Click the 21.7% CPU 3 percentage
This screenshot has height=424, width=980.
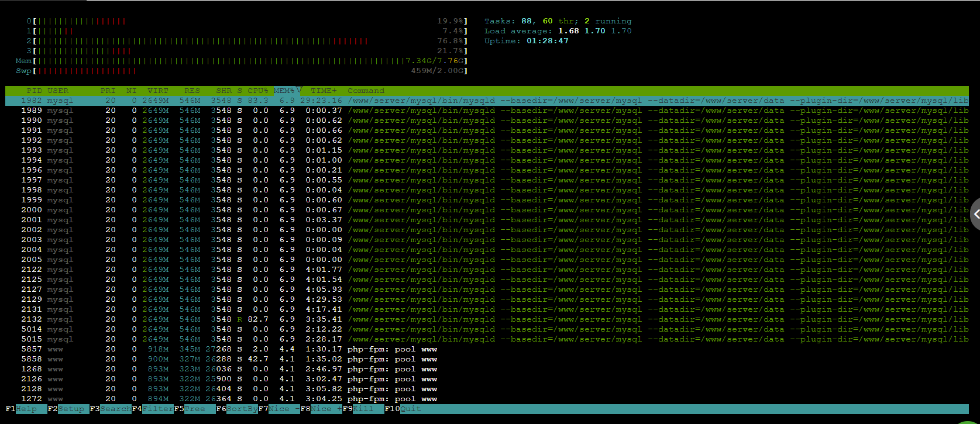(451, 51)
